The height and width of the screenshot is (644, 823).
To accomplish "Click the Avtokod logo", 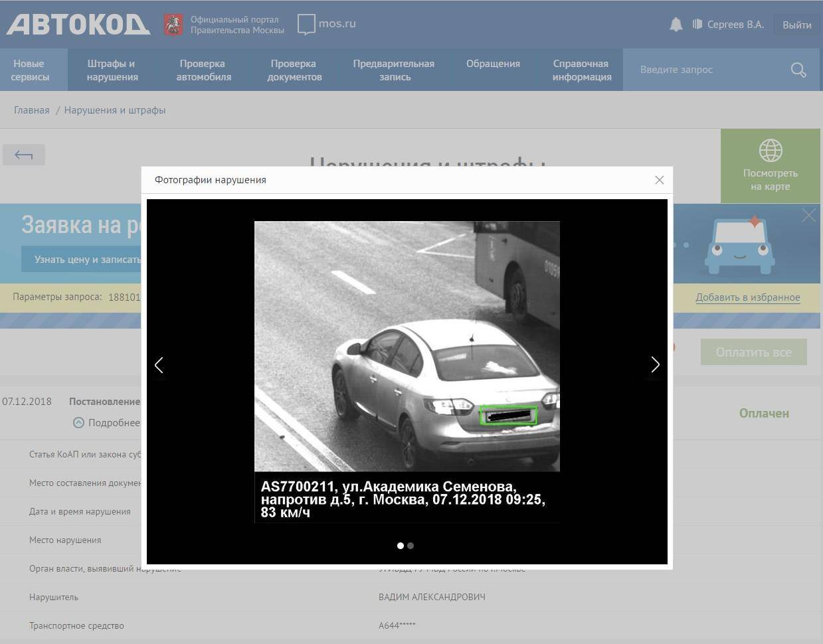I will tap(78, 25).
